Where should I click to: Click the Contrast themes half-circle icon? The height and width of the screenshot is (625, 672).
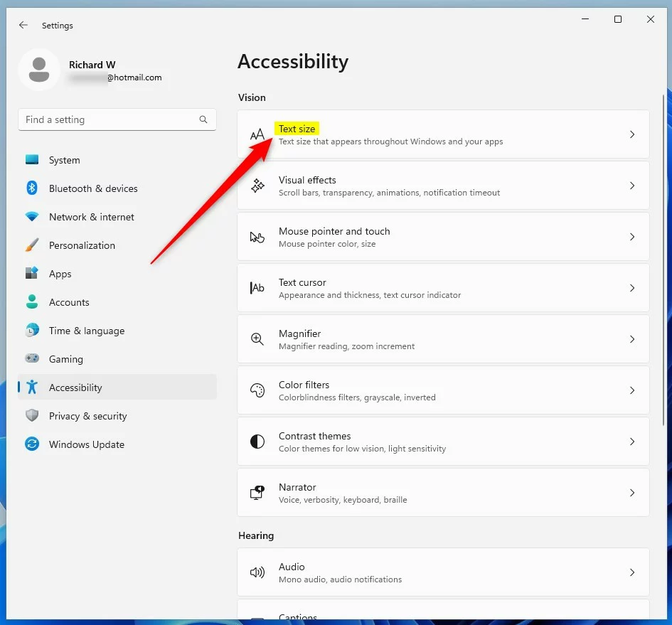click(x=257, y=442)
